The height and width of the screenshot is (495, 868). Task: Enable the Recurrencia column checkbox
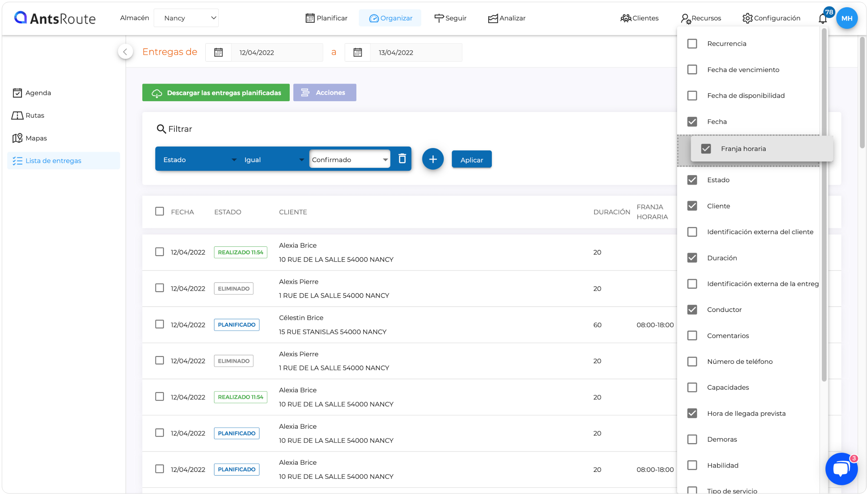pos(692,44)
